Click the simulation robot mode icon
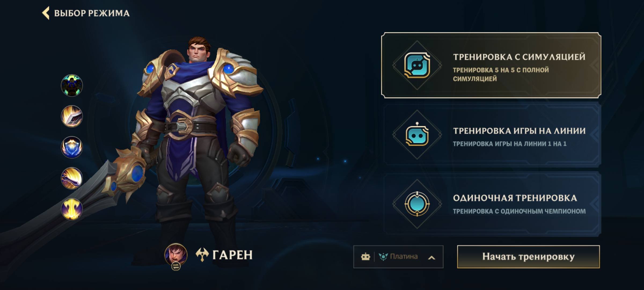 pyautogui.click(x=417, y=65)
